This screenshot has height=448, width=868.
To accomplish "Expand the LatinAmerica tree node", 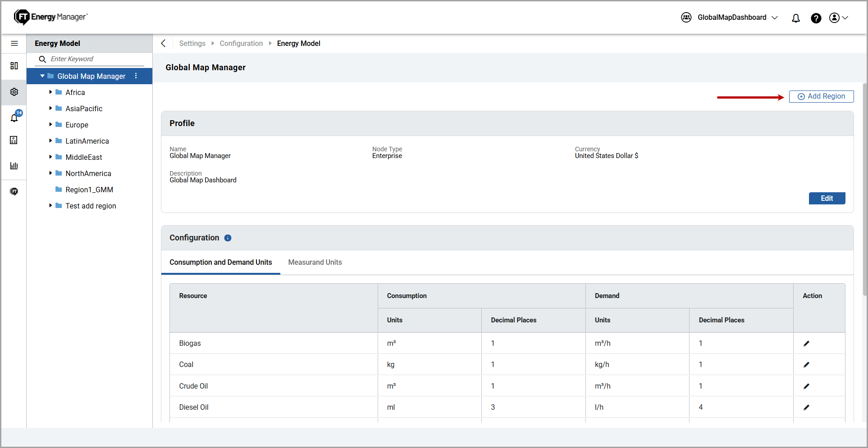I will coord(50,140).
